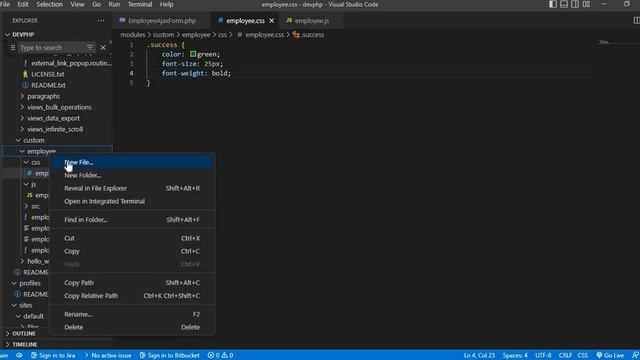Click the explorer search filter icon
640x360 pixels.
(90, 48)
